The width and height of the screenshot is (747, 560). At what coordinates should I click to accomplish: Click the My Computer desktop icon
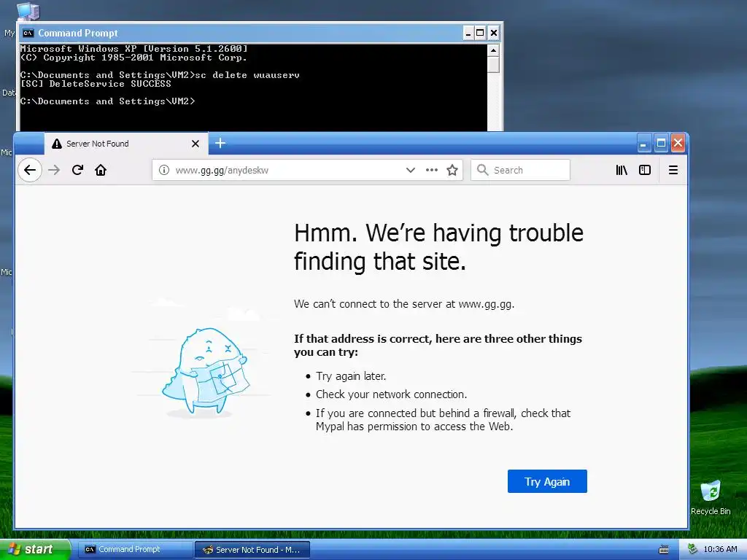pos(28,12)
